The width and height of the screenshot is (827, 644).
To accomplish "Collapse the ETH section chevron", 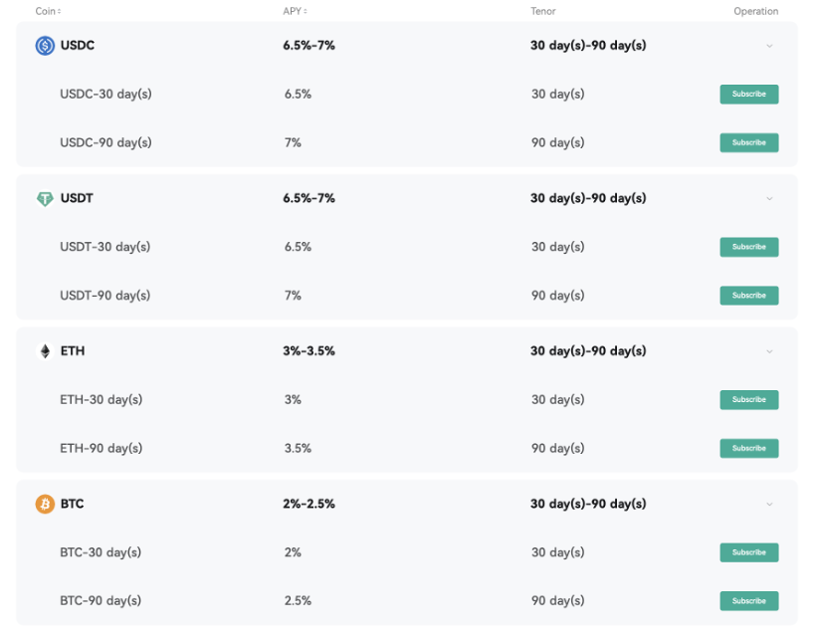I will click(x=767, y=351).
